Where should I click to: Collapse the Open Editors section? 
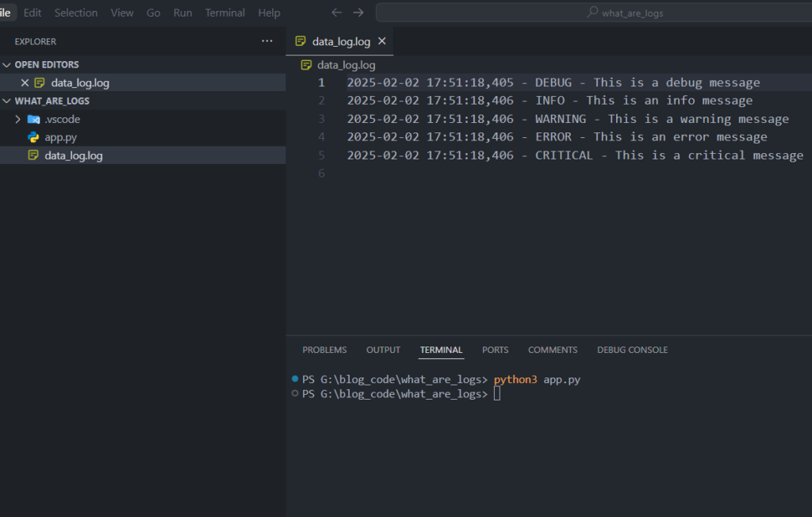[7, 65]
